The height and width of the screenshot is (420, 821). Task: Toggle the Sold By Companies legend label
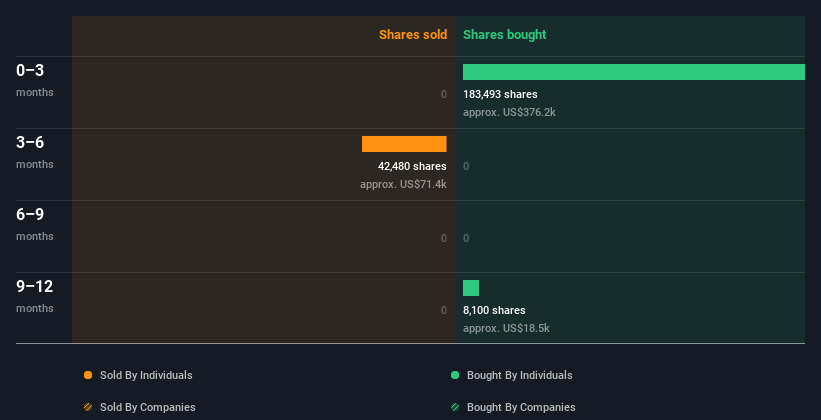pos(147,407)
